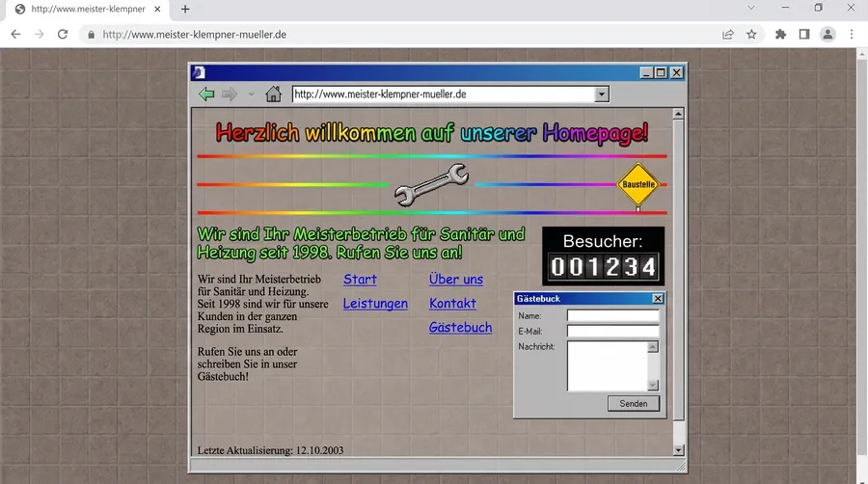868x484 pixels.
Task: Click the Chrome back arrow button
Action: (15, 35)
